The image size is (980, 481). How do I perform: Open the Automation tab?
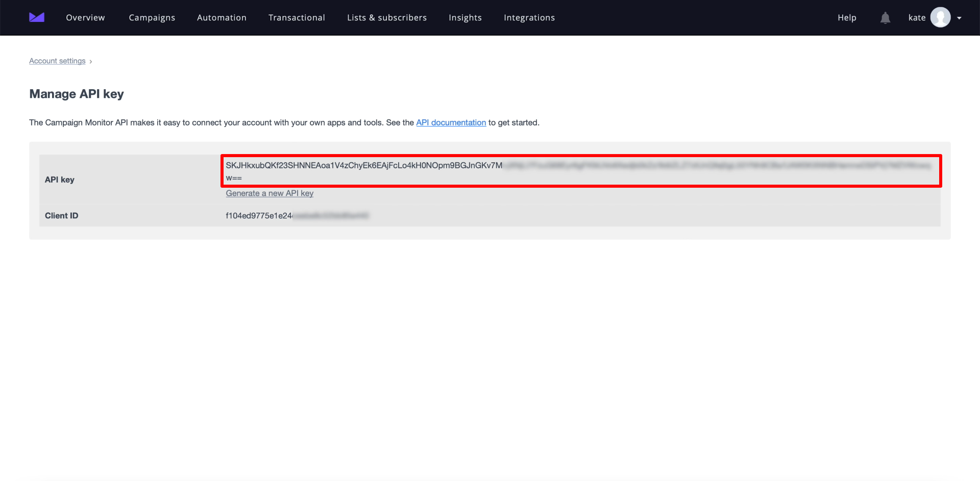[x=222, y=17]
